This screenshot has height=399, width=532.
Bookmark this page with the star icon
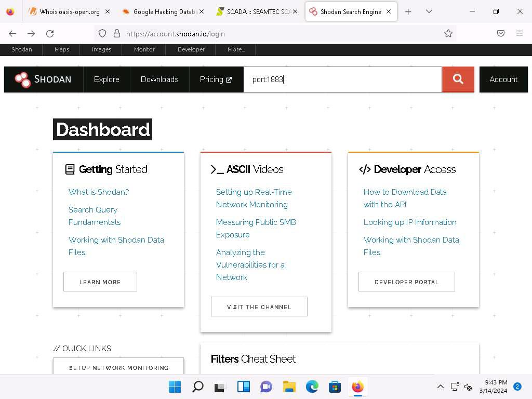pos(448,34)
